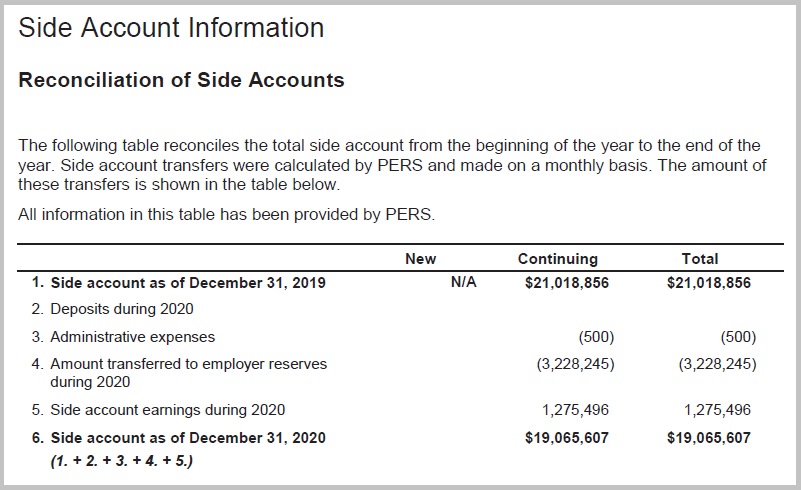
Task: Click the Administrative expenses row label
Action: 132,337
